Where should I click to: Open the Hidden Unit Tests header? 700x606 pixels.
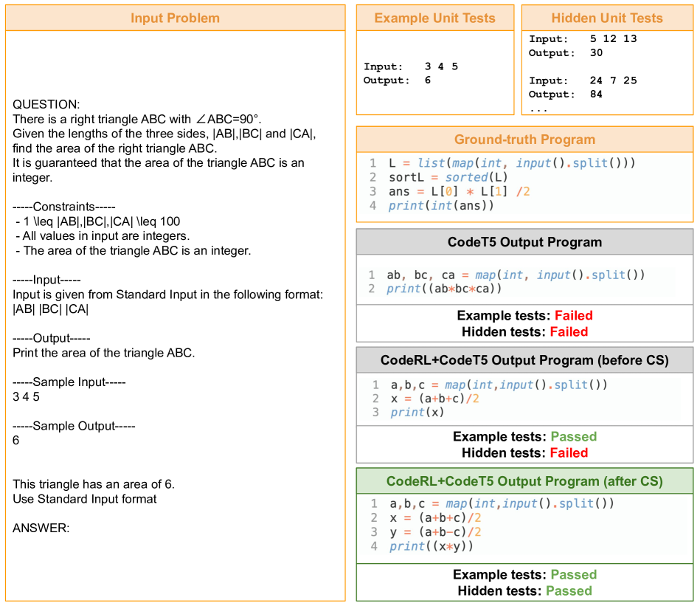[x=606, y=18]
